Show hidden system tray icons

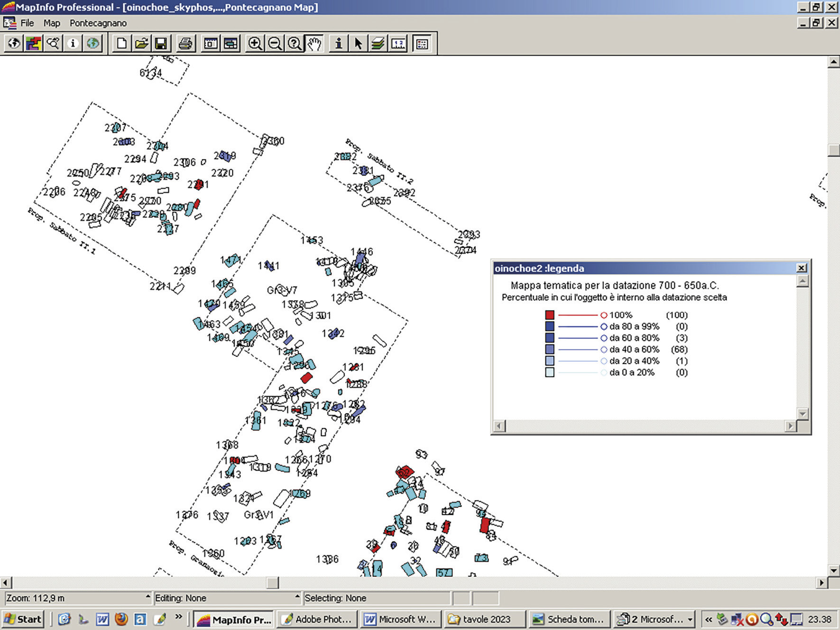pyautogui.click(x=709, y=620)
